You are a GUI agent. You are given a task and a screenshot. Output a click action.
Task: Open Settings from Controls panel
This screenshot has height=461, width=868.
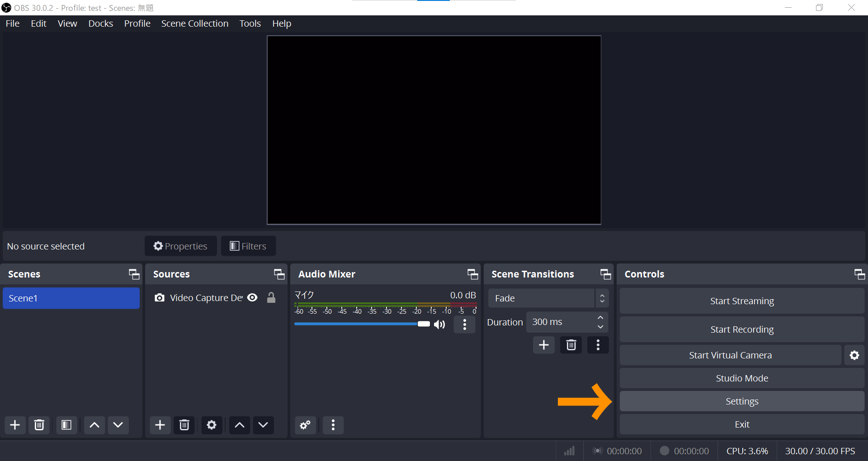point(742,401)
